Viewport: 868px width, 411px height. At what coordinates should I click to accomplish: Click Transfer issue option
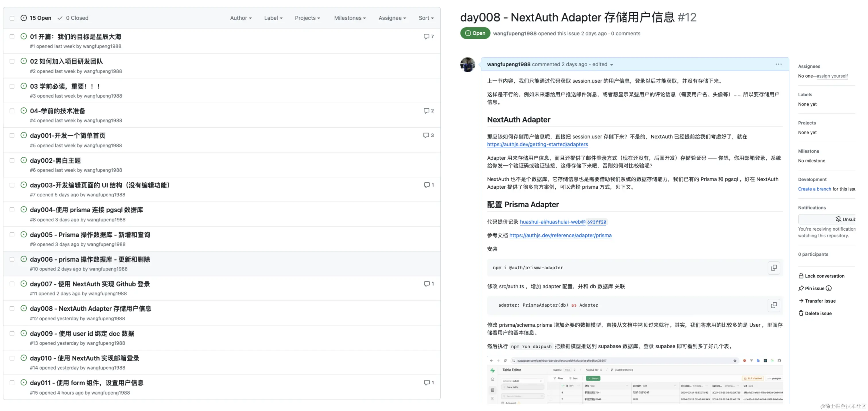tap(817, 301)
